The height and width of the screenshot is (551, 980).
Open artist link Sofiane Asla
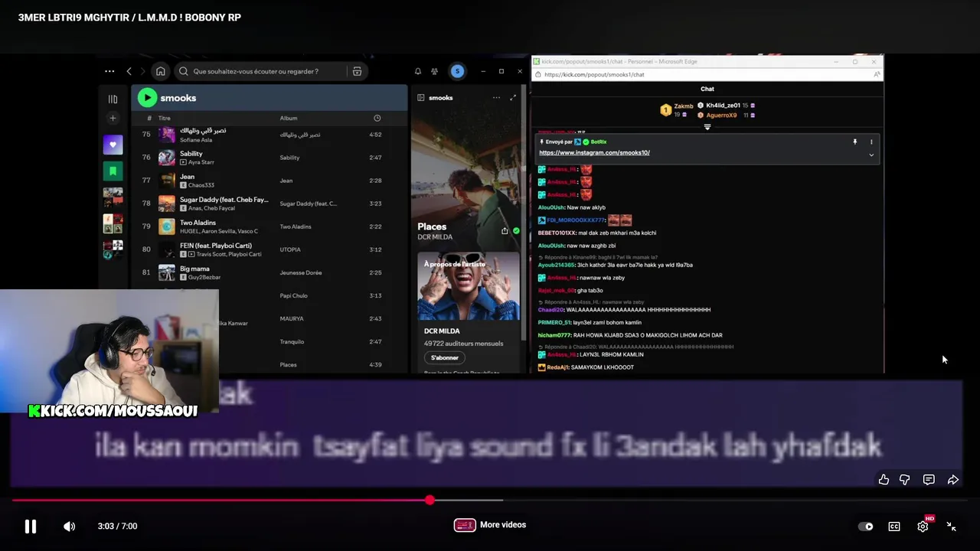196,140
